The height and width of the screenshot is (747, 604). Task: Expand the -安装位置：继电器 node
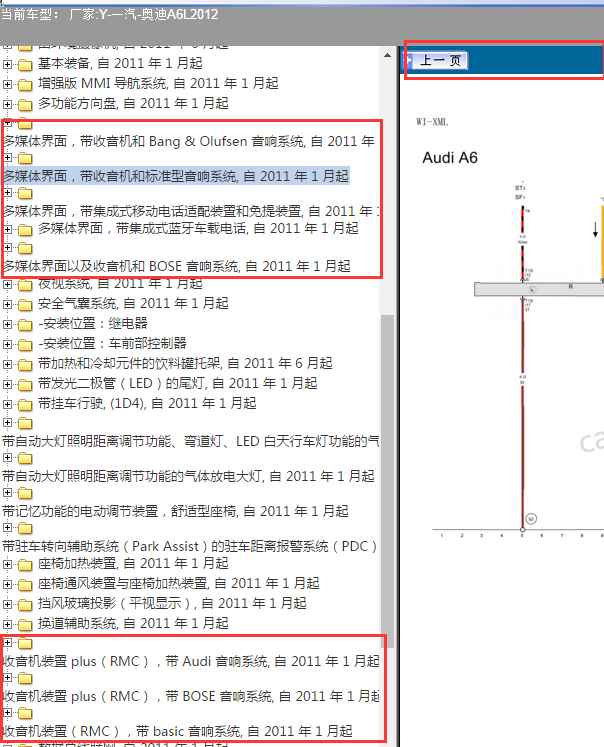(7, 324)
